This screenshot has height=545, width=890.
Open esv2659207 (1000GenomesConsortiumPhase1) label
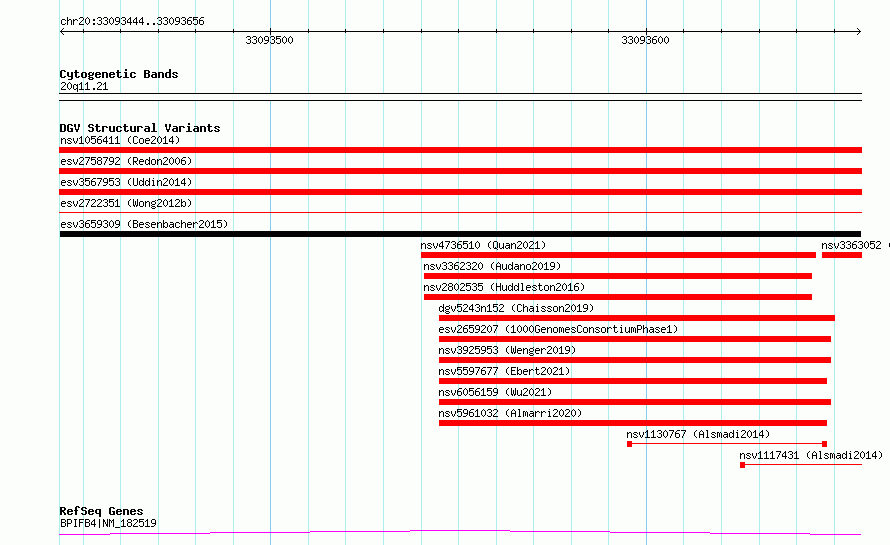pyautogui.click(x=558, y=329)
